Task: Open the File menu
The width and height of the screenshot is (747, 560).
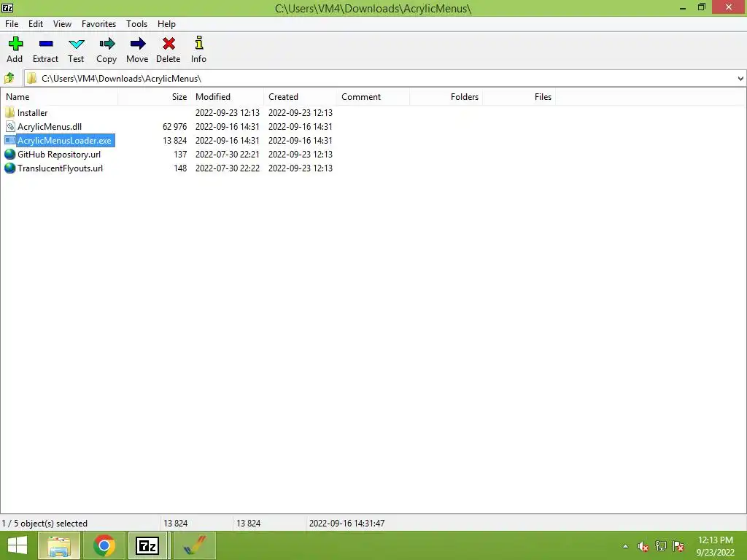Action: click(12, 24)
